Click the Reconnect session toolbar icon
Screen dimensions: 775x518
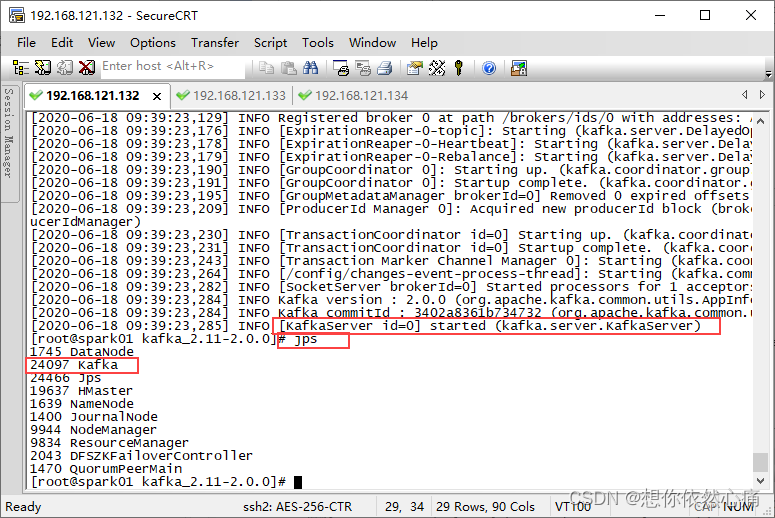pyautogui.click(x=65, y=67)
